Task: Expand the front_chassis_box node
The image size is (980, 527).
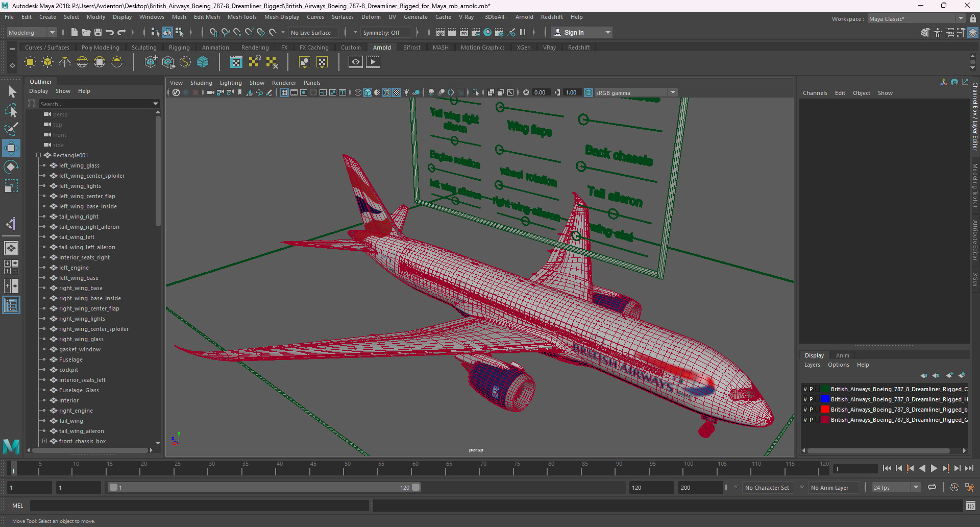Action: coord(44,441)
